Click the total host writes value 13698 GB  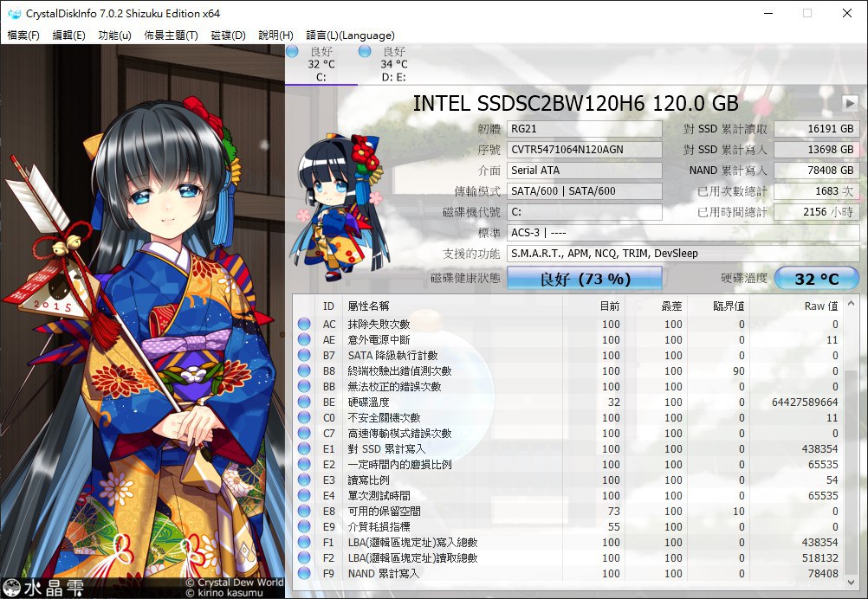[817, 150]
